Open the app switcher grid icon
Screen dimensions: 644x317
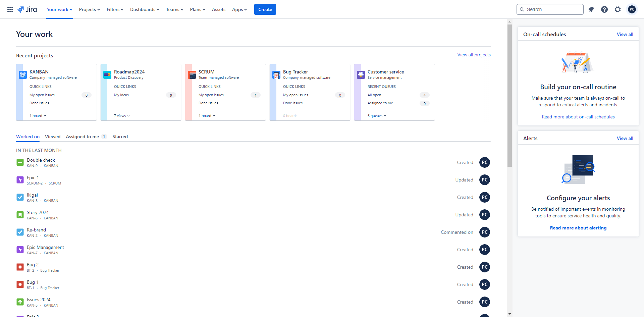click(x=10, y=9)
